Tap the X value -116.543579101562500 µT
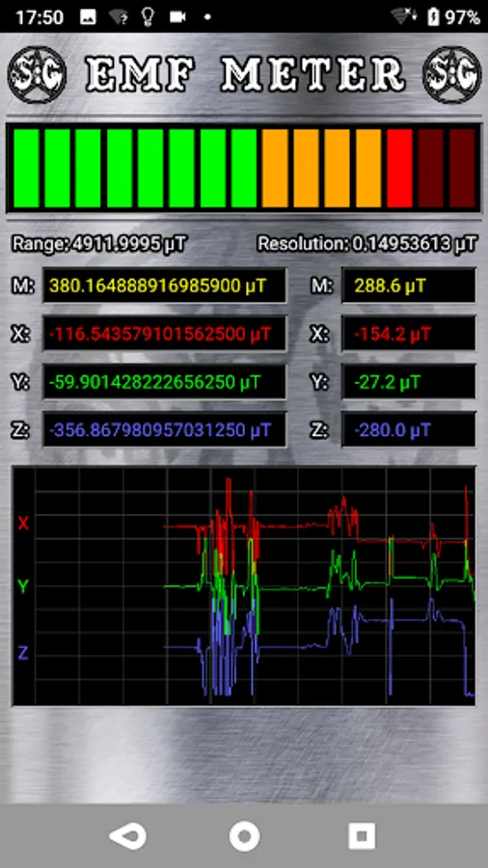Image resolution: width=488 pixels, height=868 pixels. coord(164,334)
